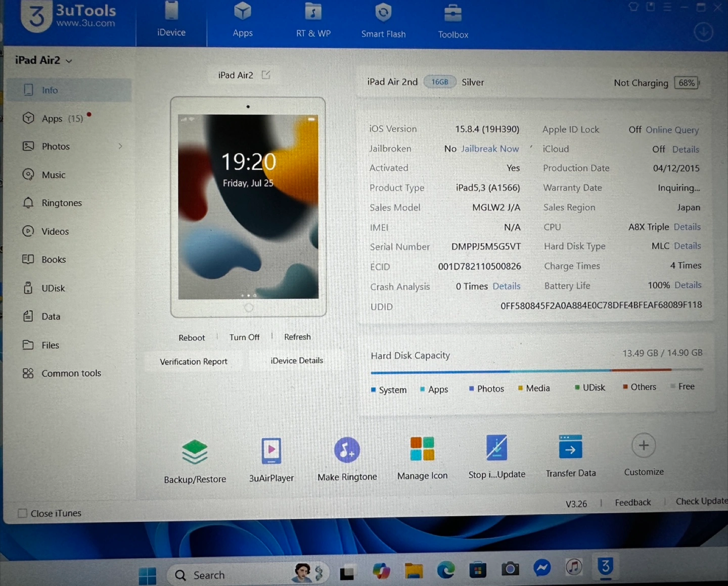Switch to the Apps tab
The width and height of the screenshot is (728, 586).
(x=243, y=21)
